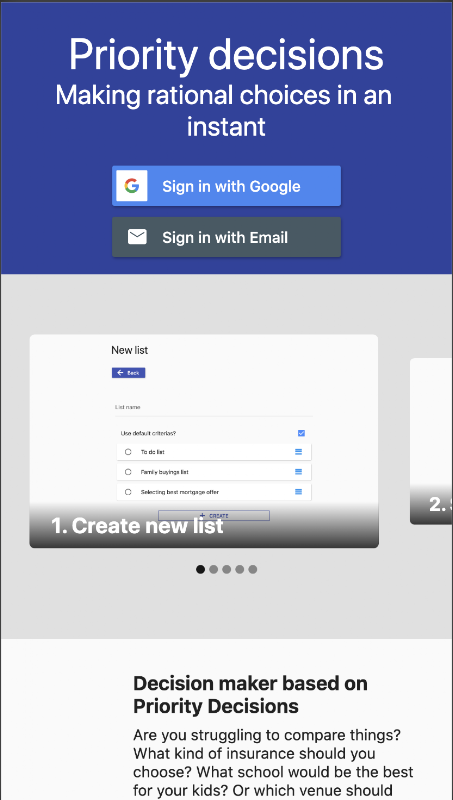The image size is (453, 800).
Task: Go to the first carousel dot
Action: pyautogui.click(x=200, y=569)
